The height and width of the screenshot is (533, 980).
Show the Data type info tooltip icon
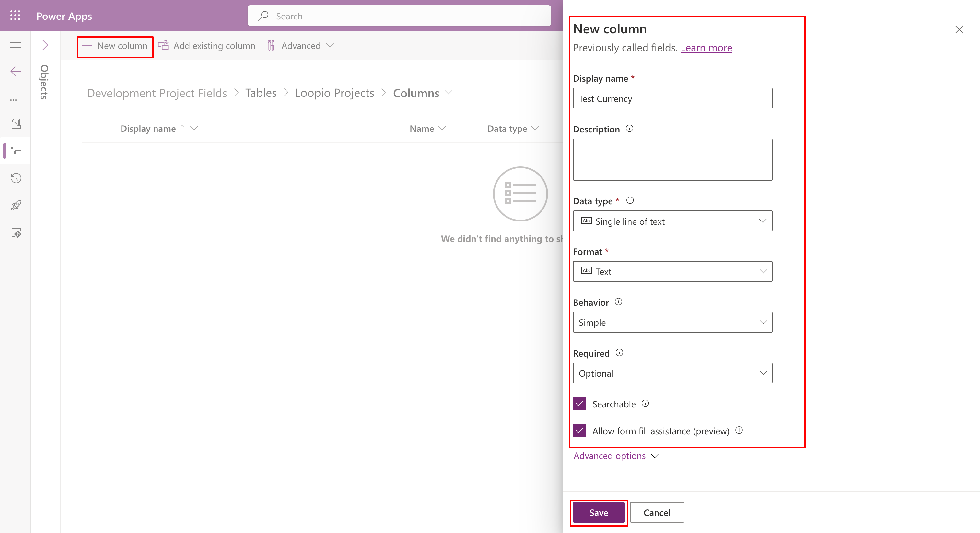pos(630,200)
